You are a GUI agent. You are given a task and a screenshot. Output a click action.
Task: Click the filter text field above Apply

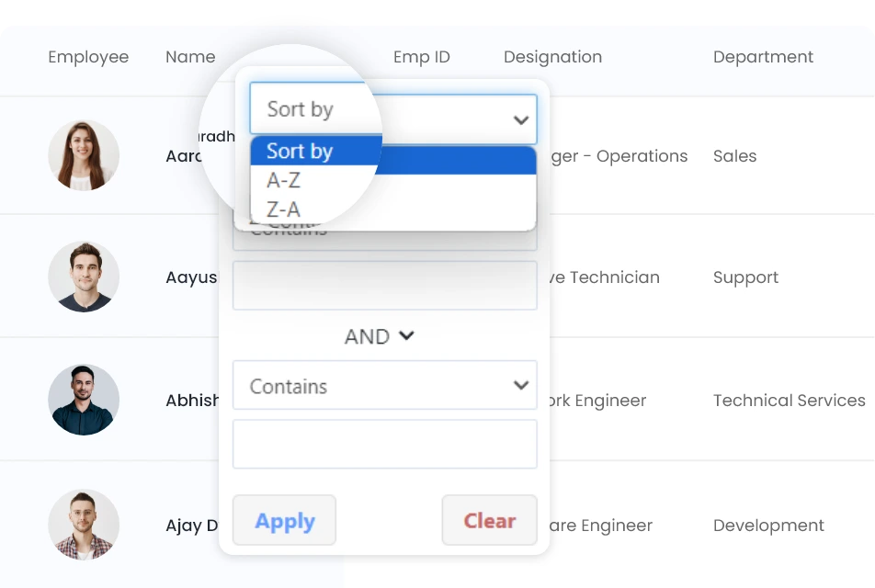pyautogui.click(x=384, y=445)
